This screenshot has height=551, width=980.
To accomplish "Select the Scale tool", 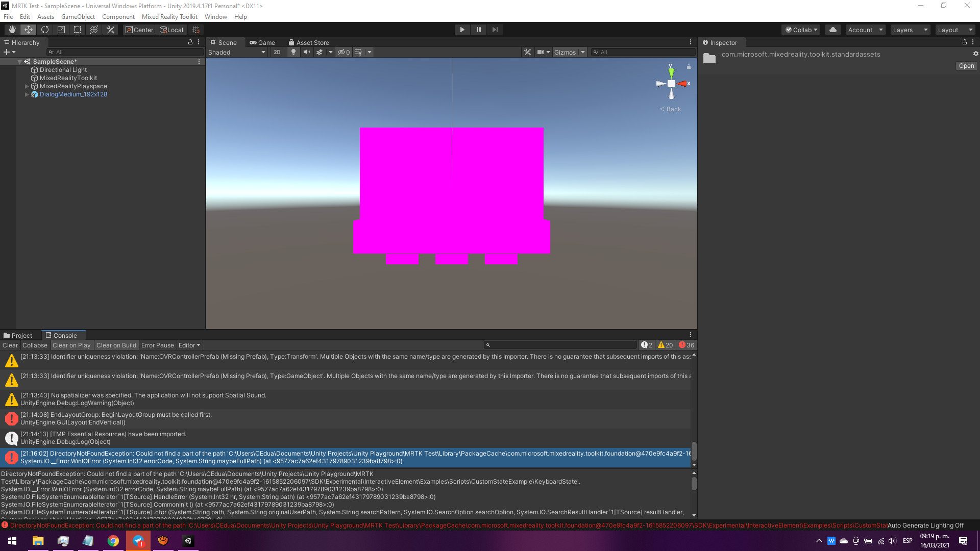I will tap(61, 29).
